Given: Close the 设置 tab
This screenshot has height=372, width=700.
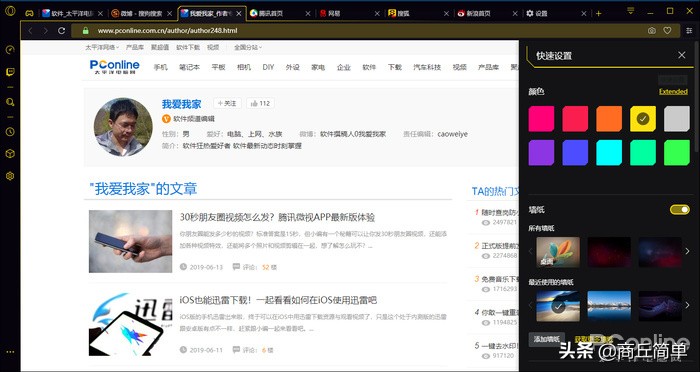Looking at the screenshot, I should coord(584,14).
